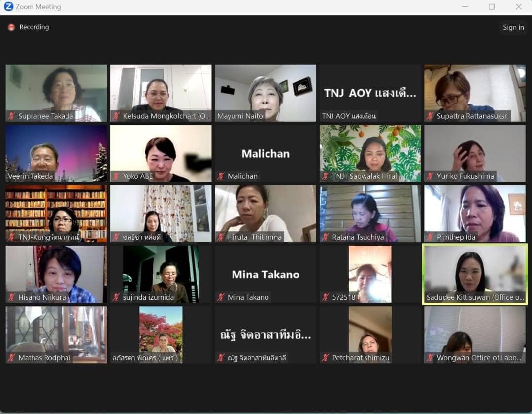Screen dimensions: 532x414
Task: Select the Pimthep Ida video tile
Action: pos(475,214)
